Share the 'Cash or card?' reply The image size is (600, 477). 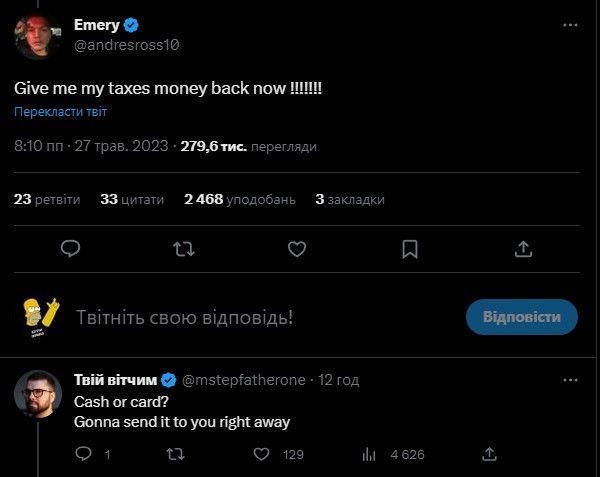[x=490, y=454]
